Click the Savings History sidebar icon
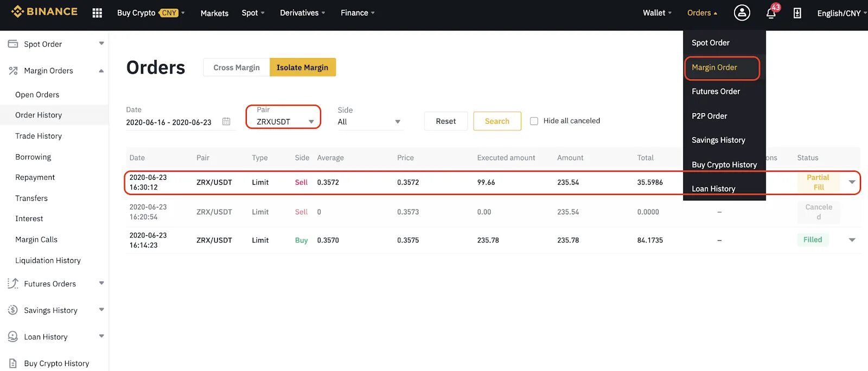This screenshot has height=371, width=868. 13,310
